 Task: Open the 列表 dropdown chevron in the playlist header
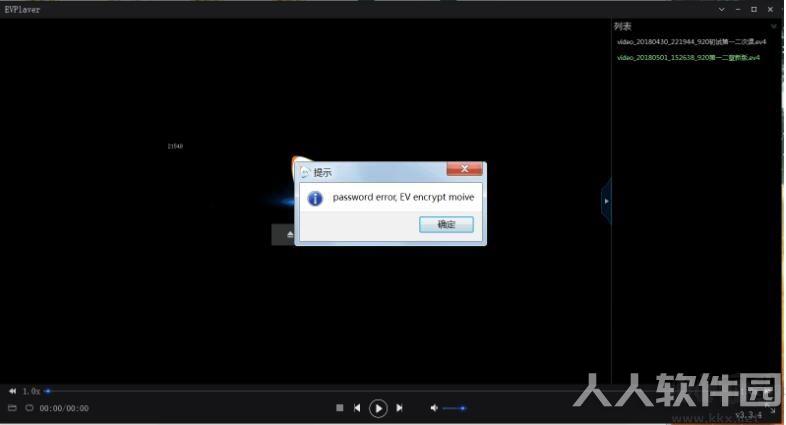click(x=773, y=27)
